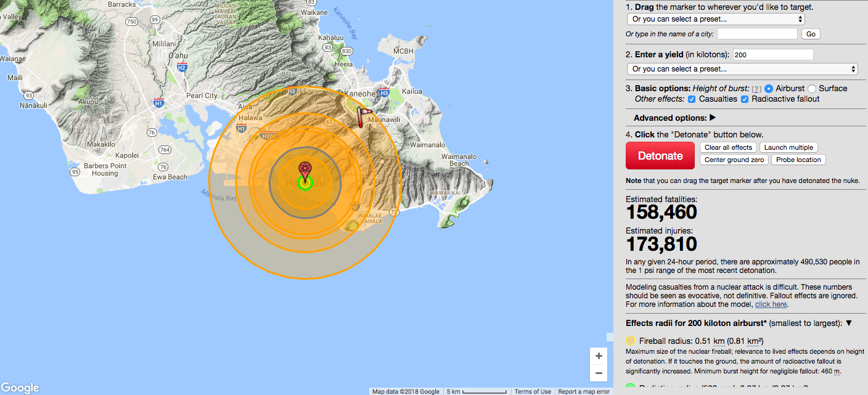Click the red ground zero target marker
The width and height of the screenshot is (868, 395).
(x=305, y=169)
